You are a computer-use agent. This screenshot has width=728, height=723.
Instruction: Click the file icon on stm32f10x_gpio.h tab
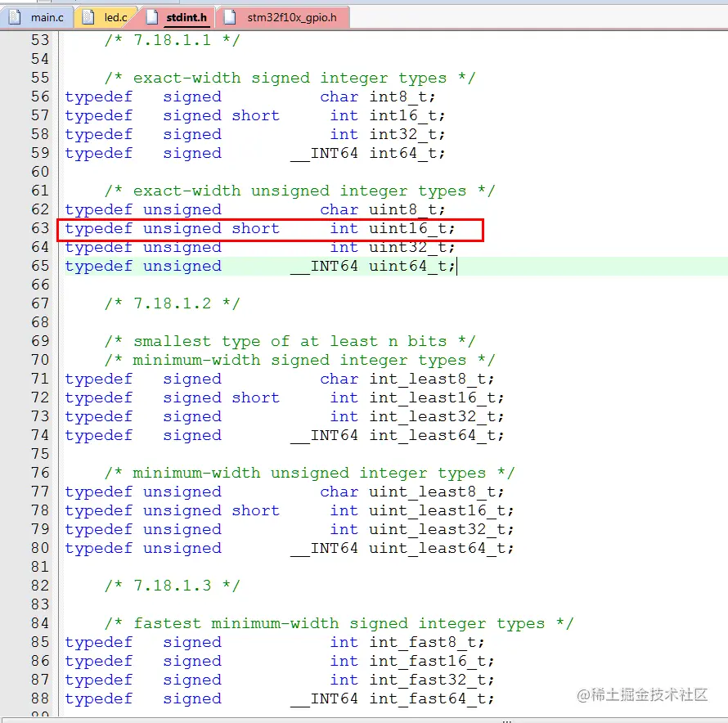coord(230,17)
